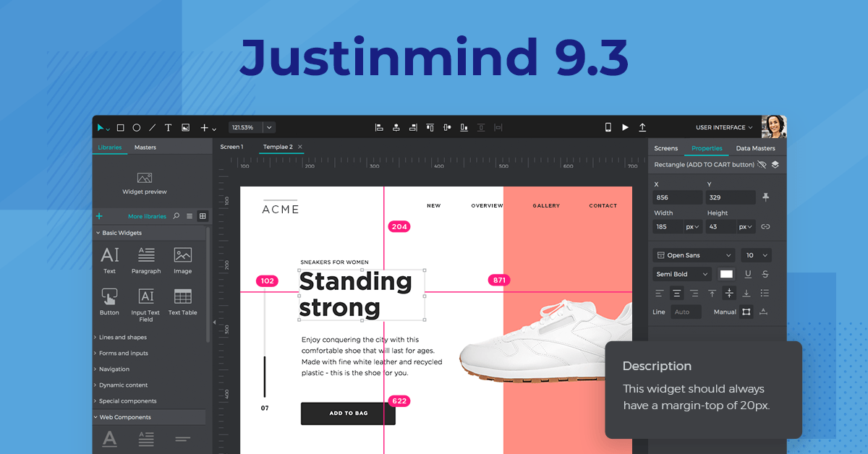Image resolution: width=868 pixels, height=454 pixels.
Task: Switch to the Properties panel tab
Action: 707,148
